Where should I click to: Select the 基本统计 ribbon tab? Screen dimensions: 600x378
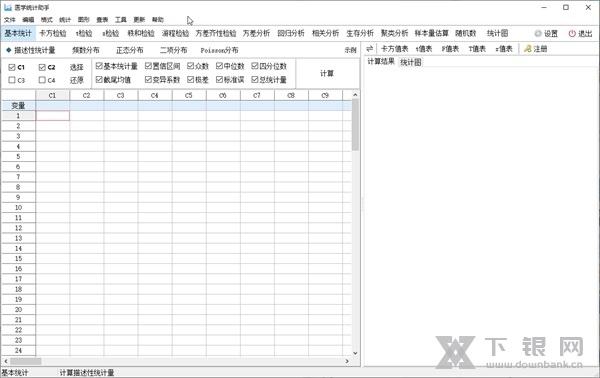pyautogui.click(x=18, y=33)
